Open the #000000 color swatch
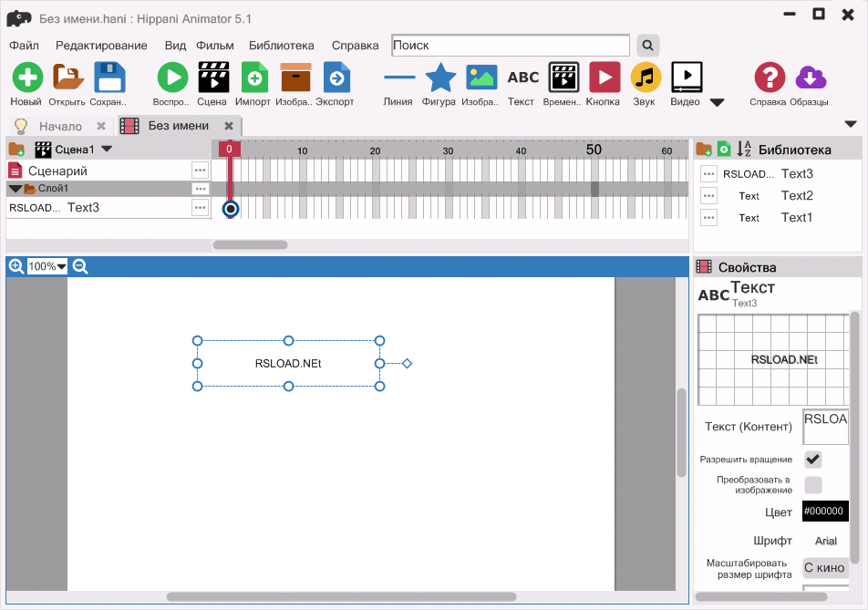Image resolution: width=868 pixels, height=610 pixels. point(825,511)
